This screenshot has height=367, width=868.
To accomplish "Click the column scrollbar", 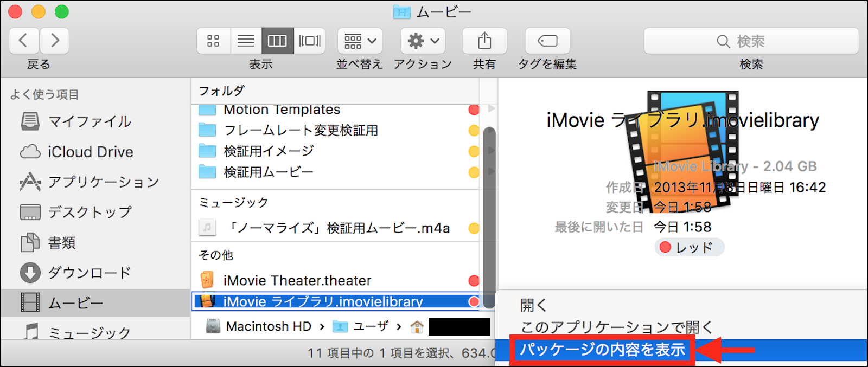I will tap(488, 217).
